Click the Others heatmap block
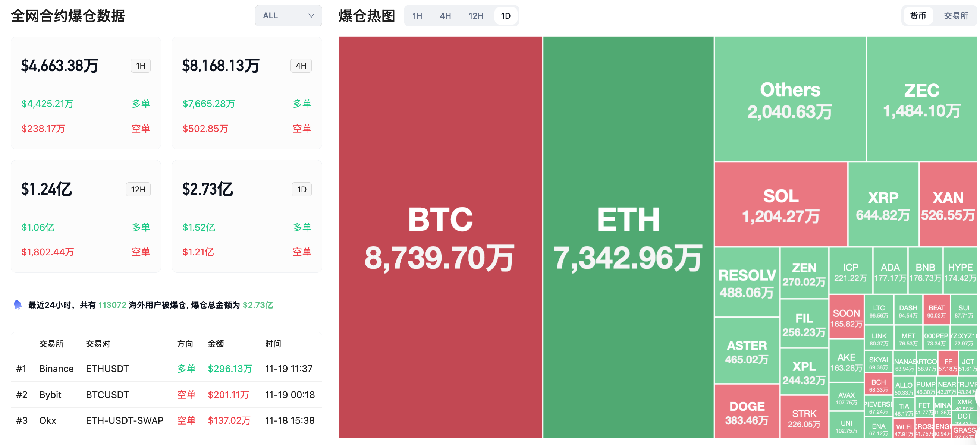980x445 pixels. coord(790,99)
